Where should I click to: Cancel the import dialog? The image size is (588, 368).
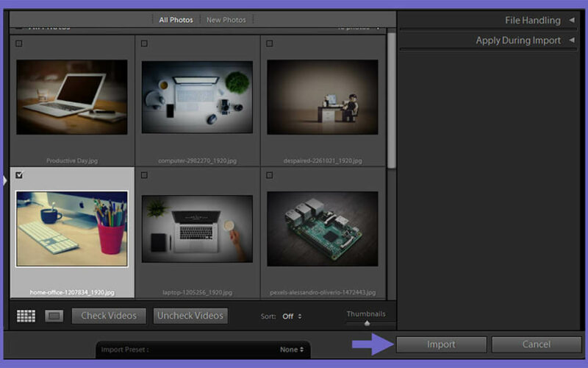tap(537, 344)
